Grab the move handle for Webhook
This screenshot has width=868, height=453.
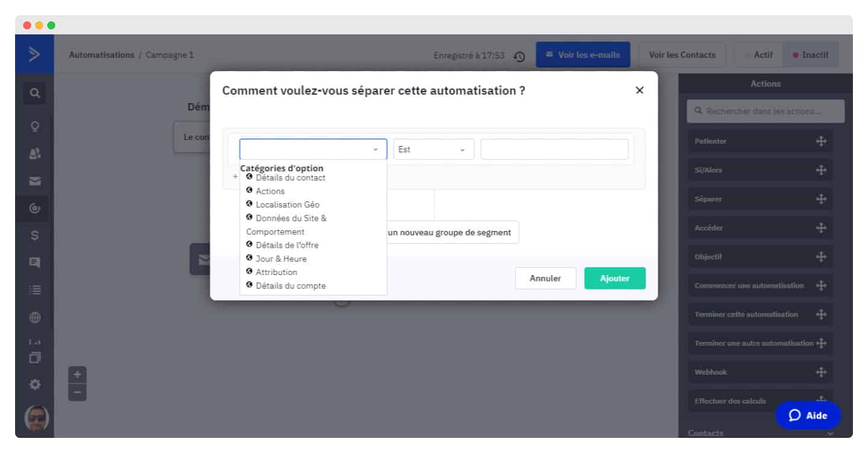tap(821, 372)
